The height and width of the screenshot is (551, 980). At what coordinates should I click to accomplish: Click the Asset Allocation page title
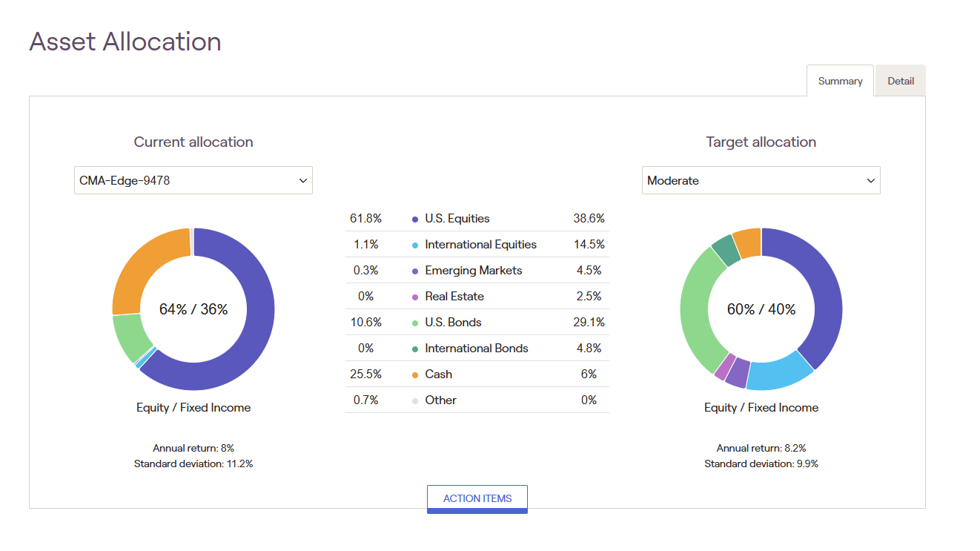(125, 42)
